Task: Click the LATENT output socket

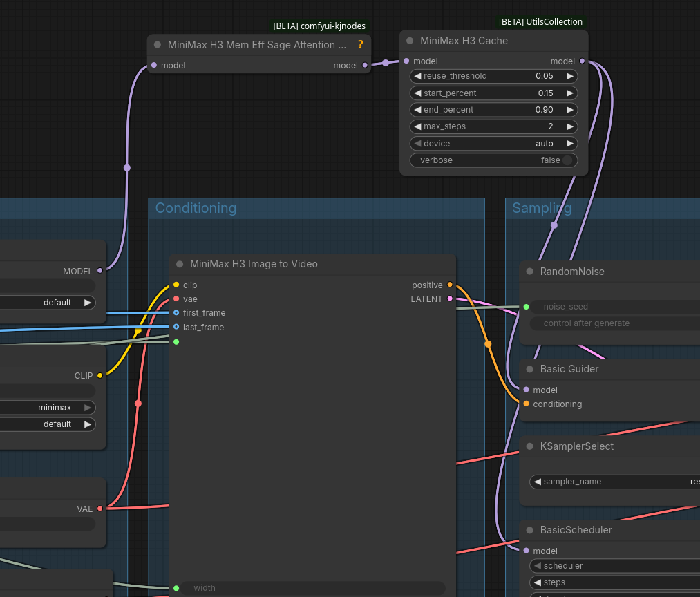Action: coord(450,298)
